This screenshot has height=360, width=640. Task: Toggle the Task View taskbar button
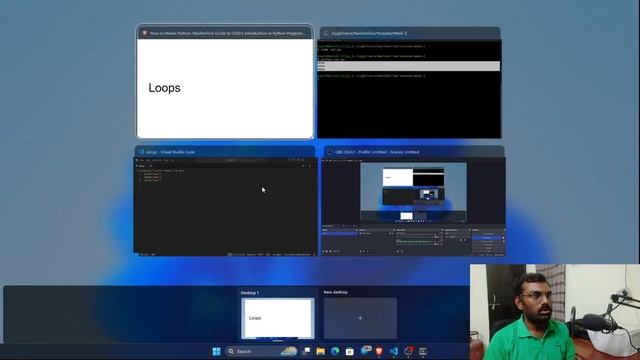306,351
